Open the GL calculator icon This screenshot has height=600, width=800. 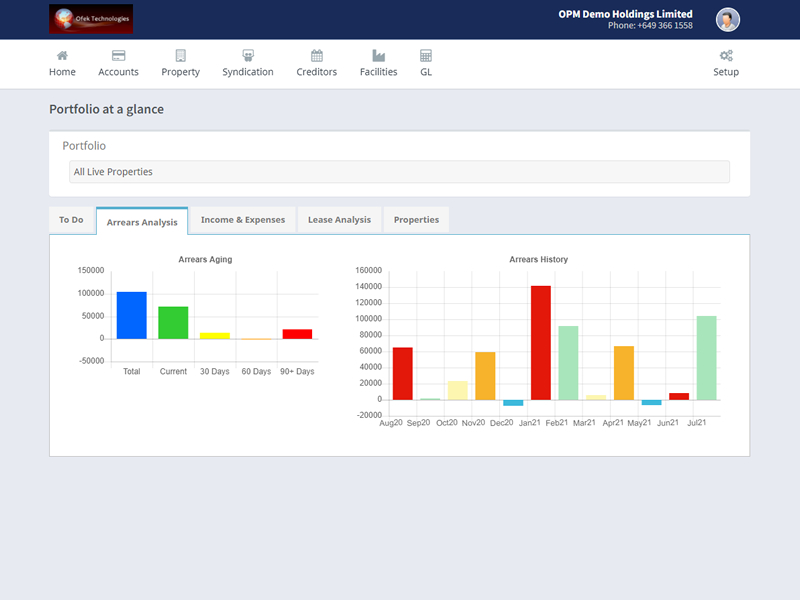tap(426, 55)
